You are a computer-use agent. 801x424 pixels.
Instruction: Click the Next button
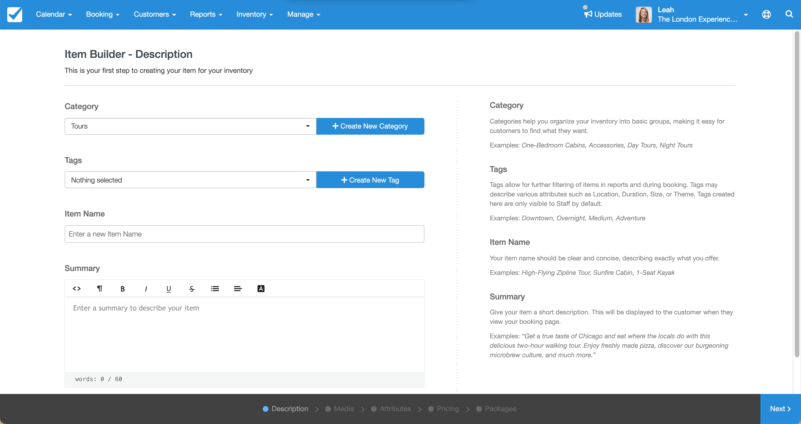pos(780,408)
